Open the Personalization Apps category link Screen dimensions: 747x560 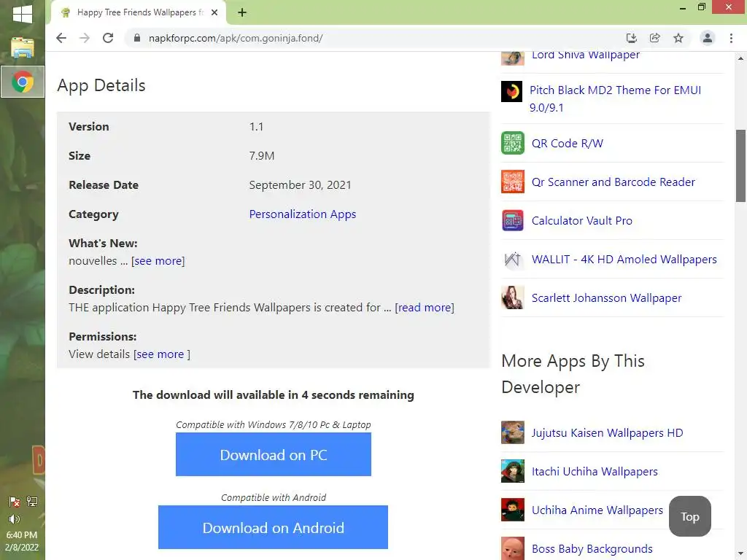click(303, 214)
